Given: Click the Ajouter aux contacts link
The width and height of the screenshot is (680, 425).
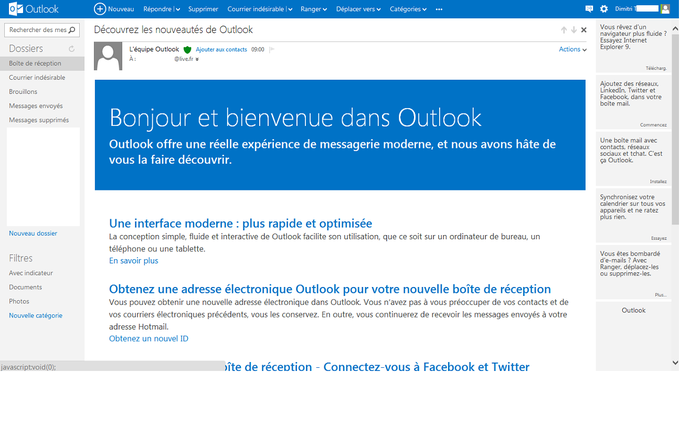Looking at the screenshot, I should pos(221,50).
